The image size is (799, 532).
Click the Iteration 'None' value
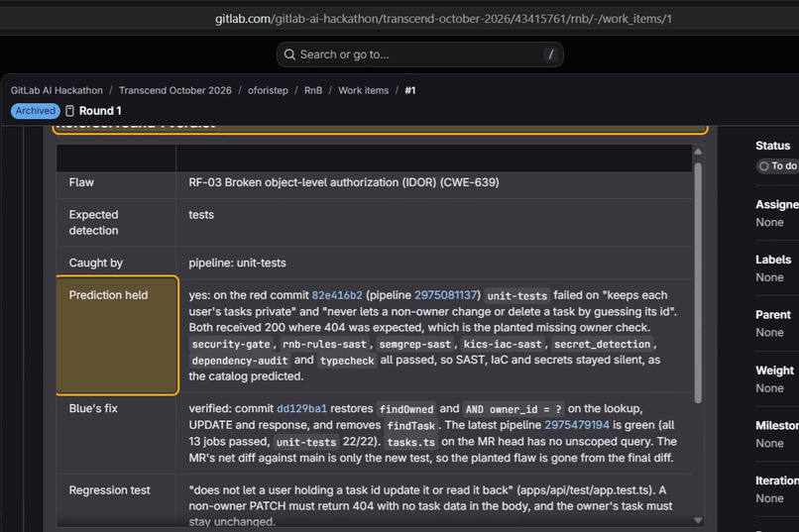[769, 498]
